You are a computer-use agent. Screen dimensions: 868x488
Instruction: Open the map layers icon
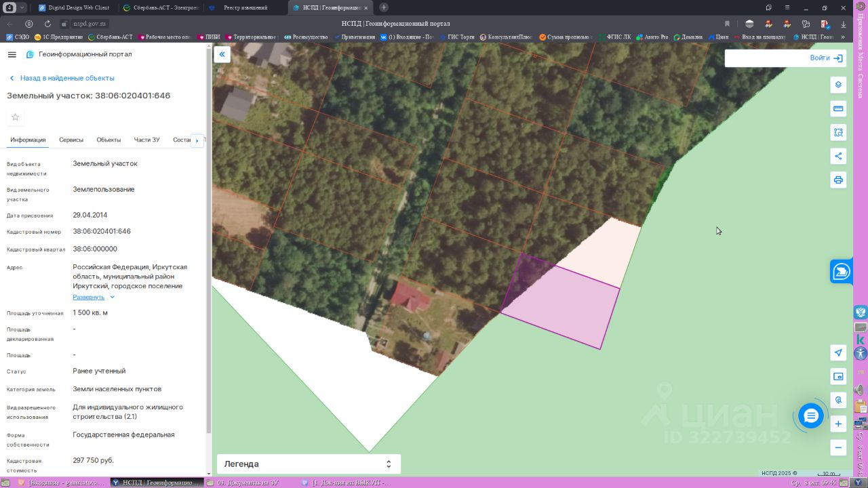(x=838, y=85)
